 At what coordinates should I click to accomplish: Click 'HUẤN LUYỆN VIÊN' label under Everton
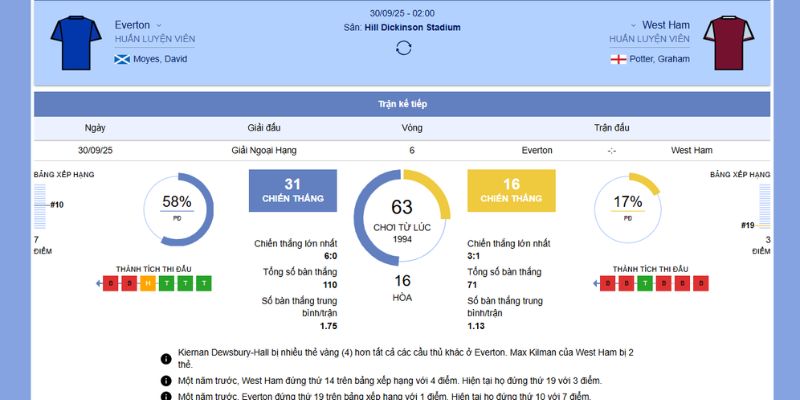(155, 39)
